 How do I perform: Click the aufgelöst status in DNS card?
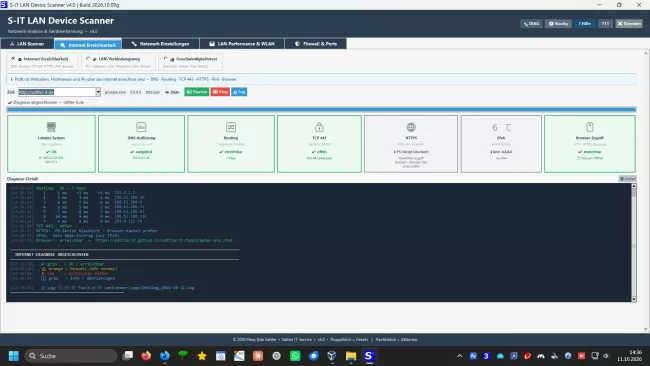coord(141,152)
